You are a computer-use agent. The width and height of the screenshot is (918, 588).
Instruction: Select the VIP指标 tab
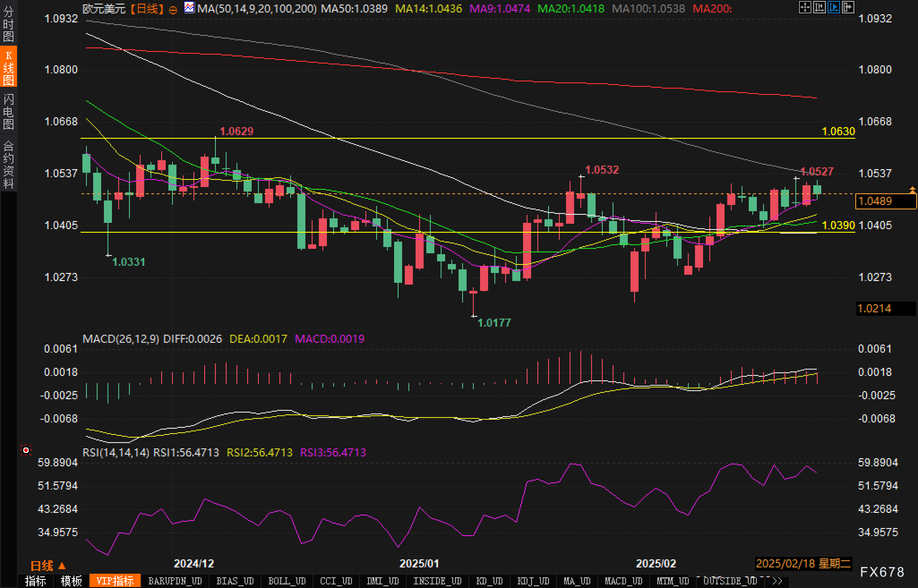pos(115,581)
